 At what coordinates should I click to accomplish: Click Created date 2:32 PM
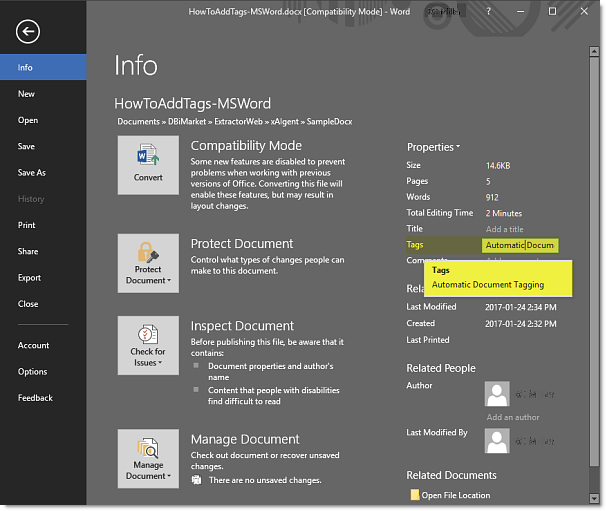point(521,324)
